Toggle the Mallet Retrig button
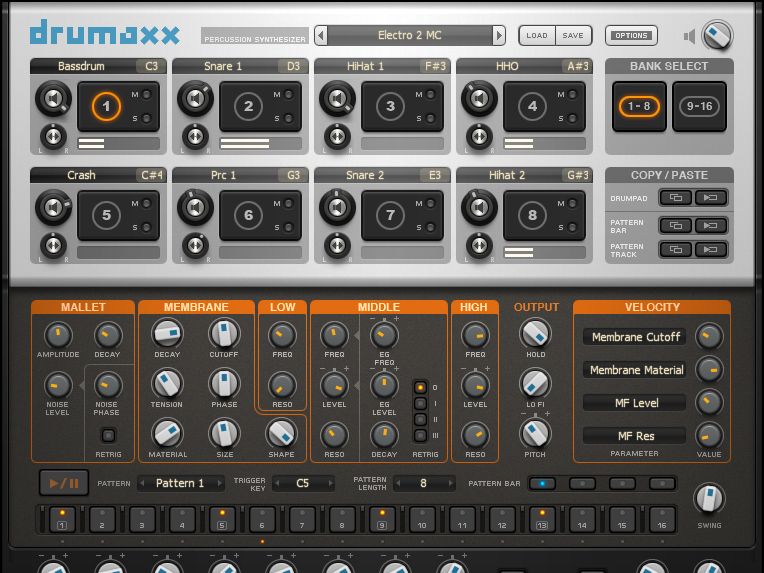Screen dimensions: 764x573 108,435
